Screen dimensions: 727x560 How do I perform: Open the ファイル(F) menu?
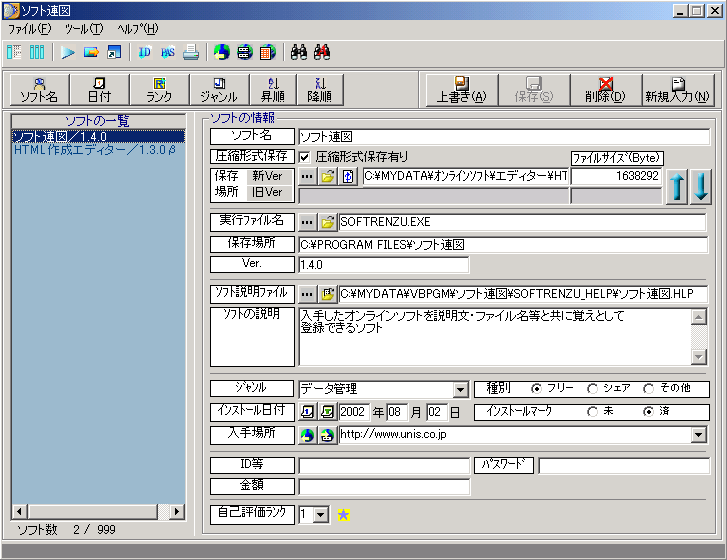pos(29,29)
